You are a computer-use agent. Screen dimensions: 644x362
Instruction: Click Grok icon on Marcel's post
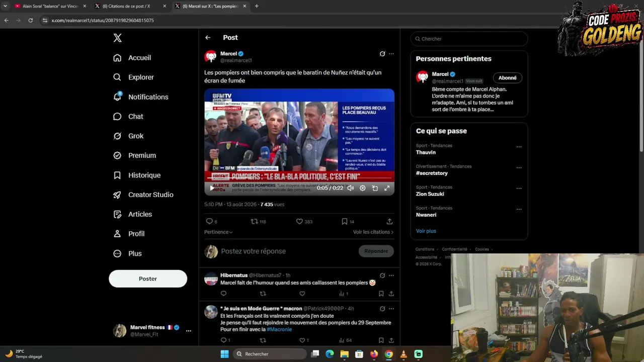pos(382,54)
